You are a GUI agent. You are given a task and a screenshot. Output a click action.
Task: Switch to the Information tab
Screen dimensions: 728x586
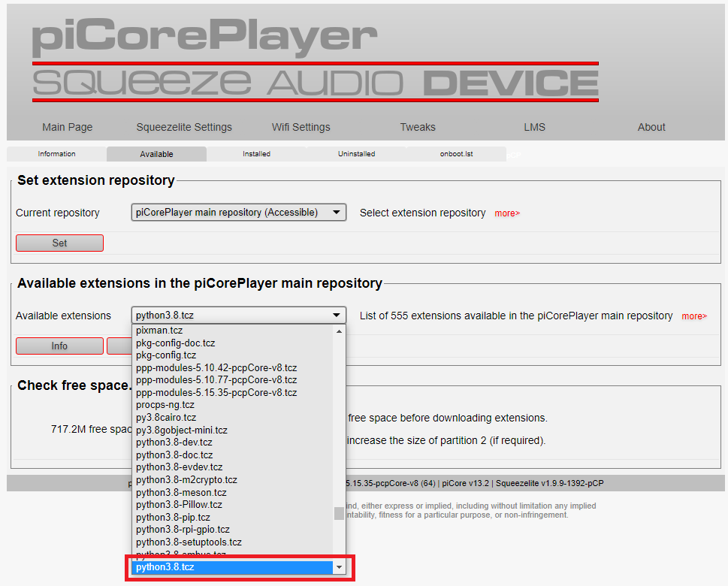pyautogui.click(x=56, y=154)
